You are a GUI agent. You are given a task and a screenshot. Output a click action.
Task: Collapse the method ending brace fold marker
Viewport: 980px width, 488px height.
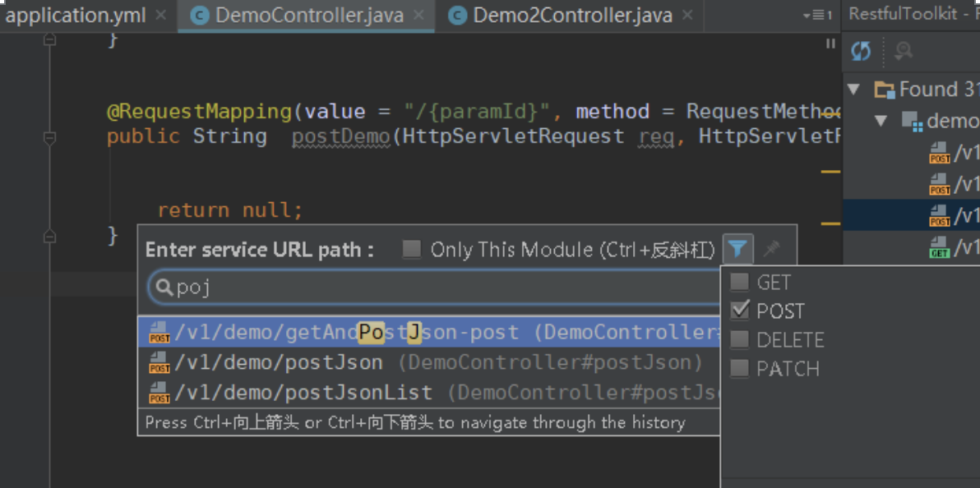[50, 236]
